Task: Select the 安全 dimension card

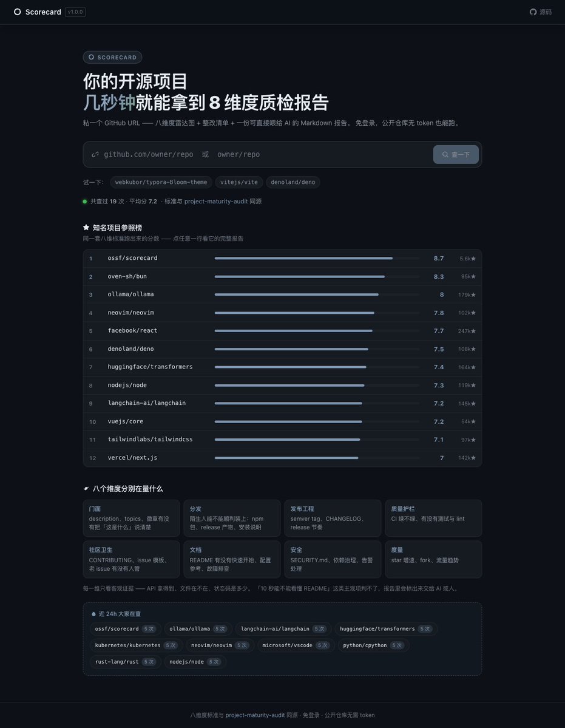Action: click(x=333, y=559)
